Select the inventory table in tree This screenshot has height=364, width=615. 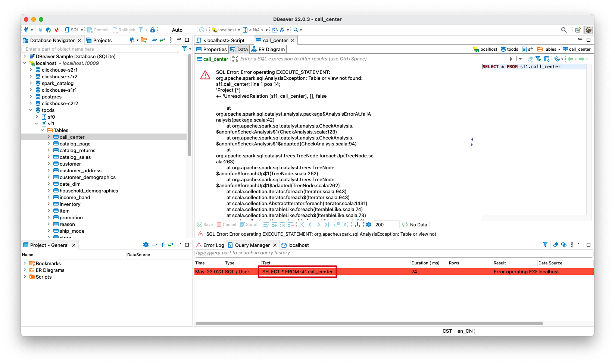[70, 204]
